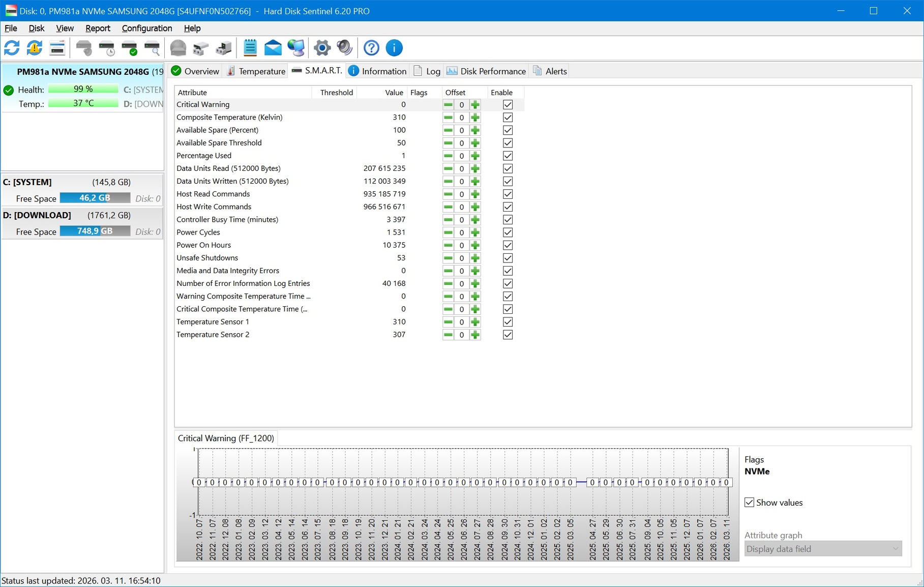Open the Alerts tab

point(549,71)
